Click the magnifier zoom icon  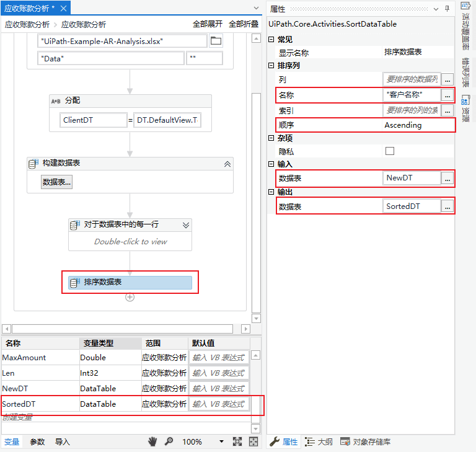[169, 441]
